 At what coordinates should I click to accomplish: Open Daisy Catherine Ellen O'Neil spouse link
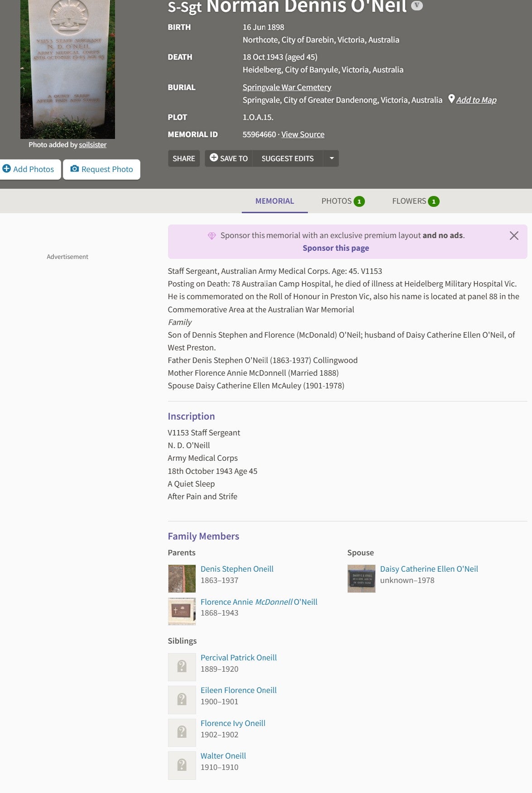(429, 569)
